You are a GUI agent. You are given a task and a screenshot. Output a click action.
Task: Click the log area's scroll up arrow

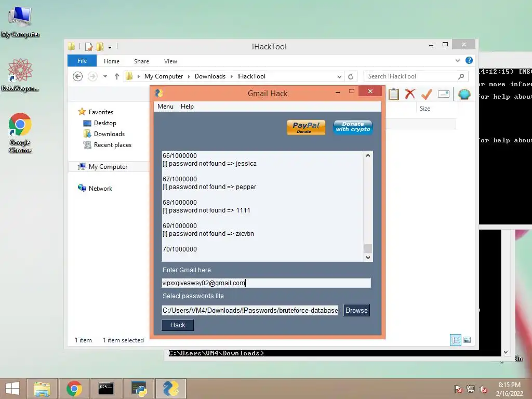(368, 155)
